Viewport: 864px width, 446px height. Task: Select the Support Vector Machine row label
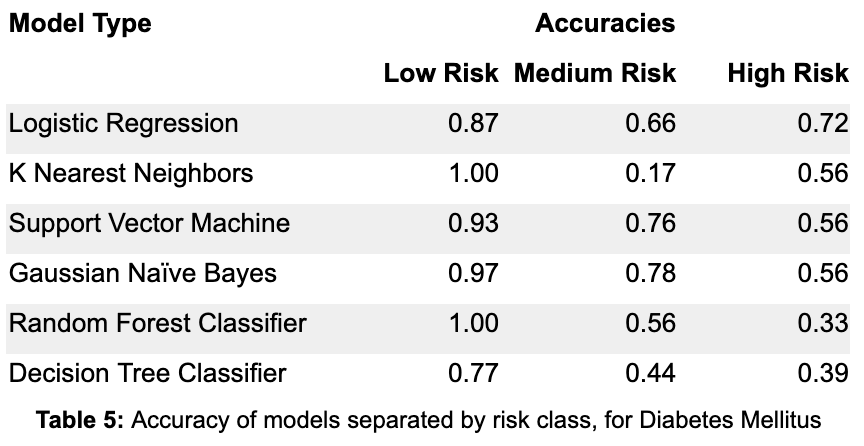[x=149, y=223]
